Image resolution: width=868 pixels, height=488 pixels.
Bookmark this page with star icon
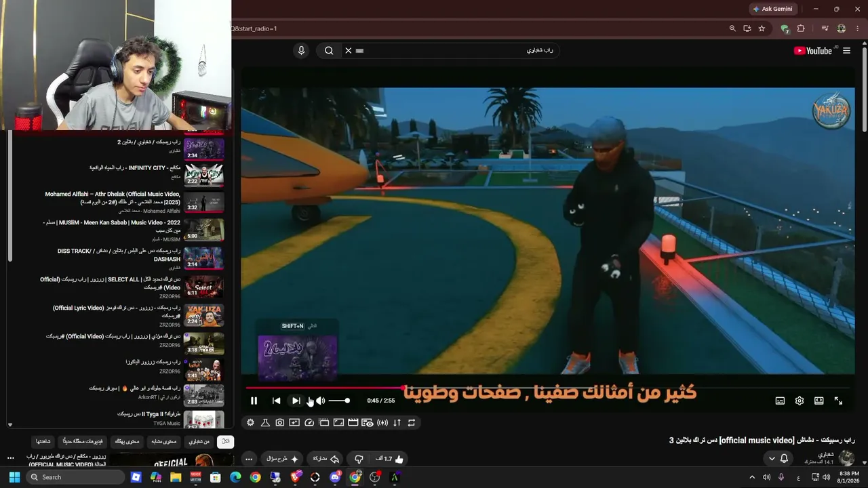[762, 28]
